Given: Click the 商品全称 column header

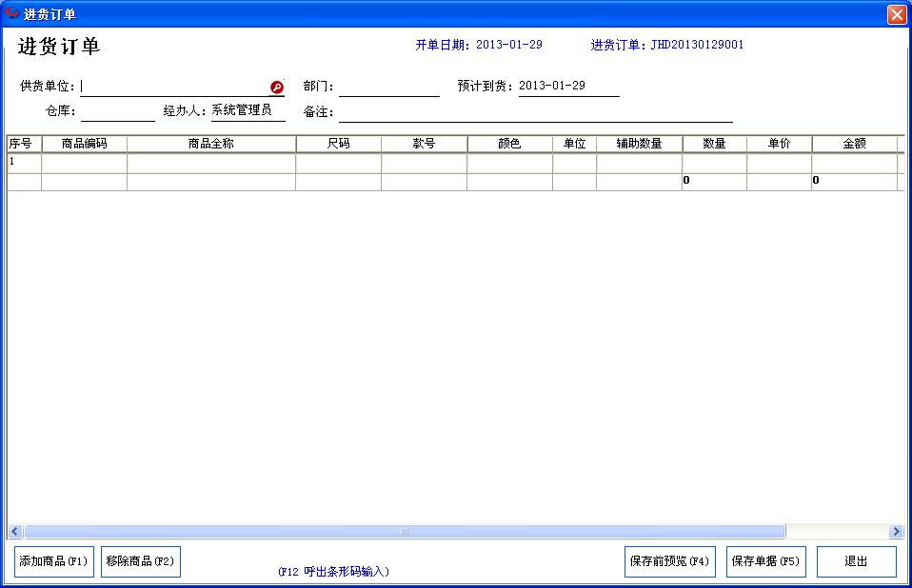Looking at the screenshot, I should tap(210, 142).
